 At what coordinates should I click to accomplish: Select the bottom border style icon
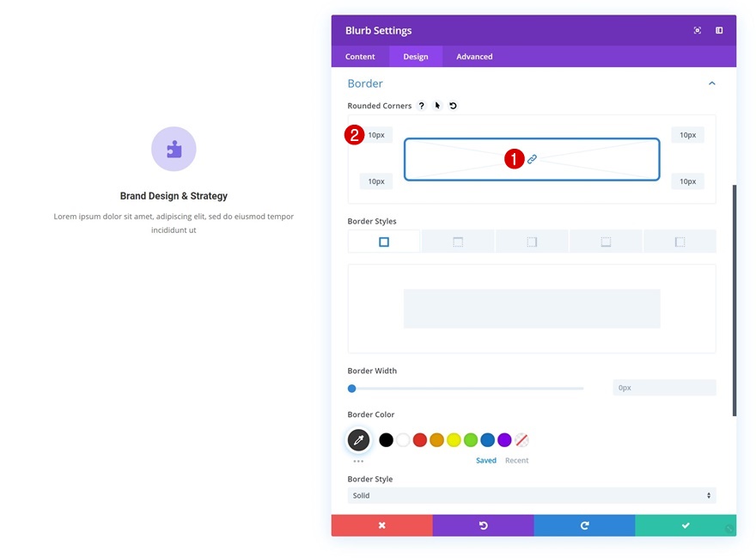(x=606, y=242)
